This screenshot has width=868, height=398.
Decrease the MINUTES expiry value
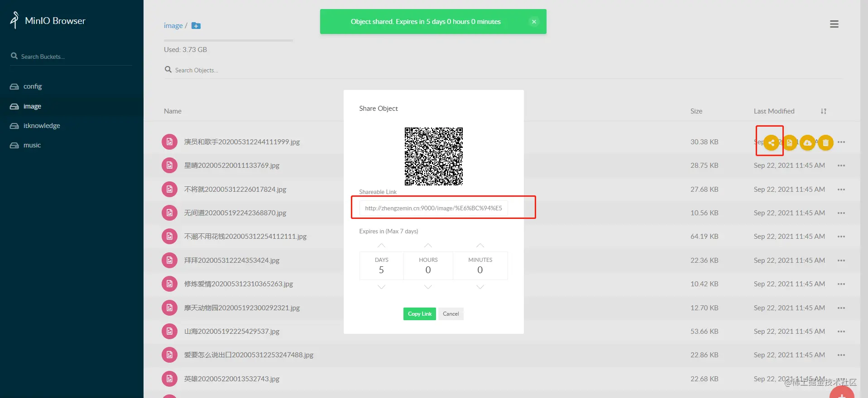pos(480,287)
